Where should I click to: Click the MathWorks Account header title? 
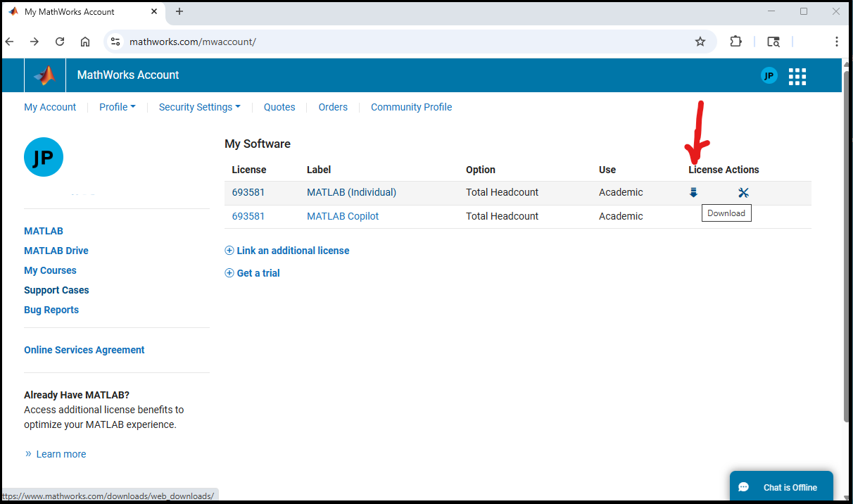pos(128,75)
